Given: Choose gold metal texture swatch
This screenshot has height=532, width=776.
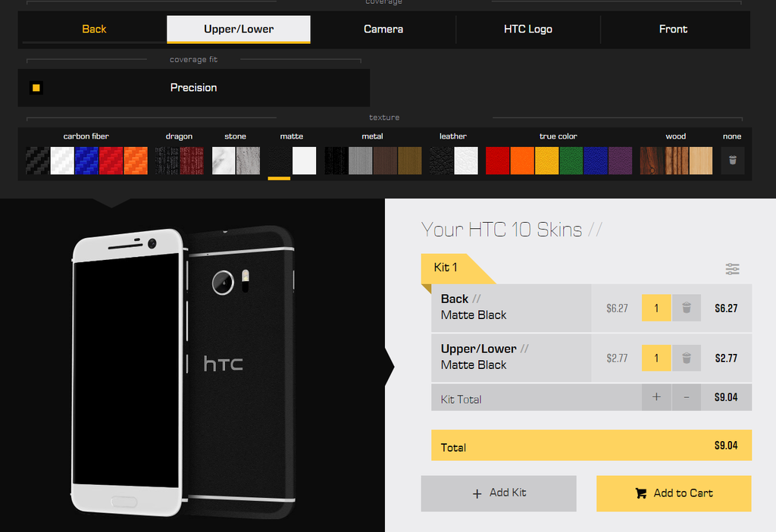Looking at the screenshot, I should coord(410,161).
